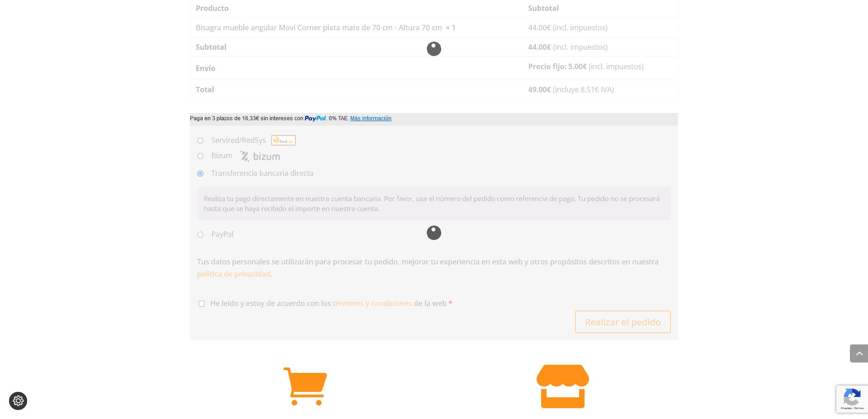Click the RedSys card logo
This screenshot has width=868, height=419.
(x=283, y=141)
